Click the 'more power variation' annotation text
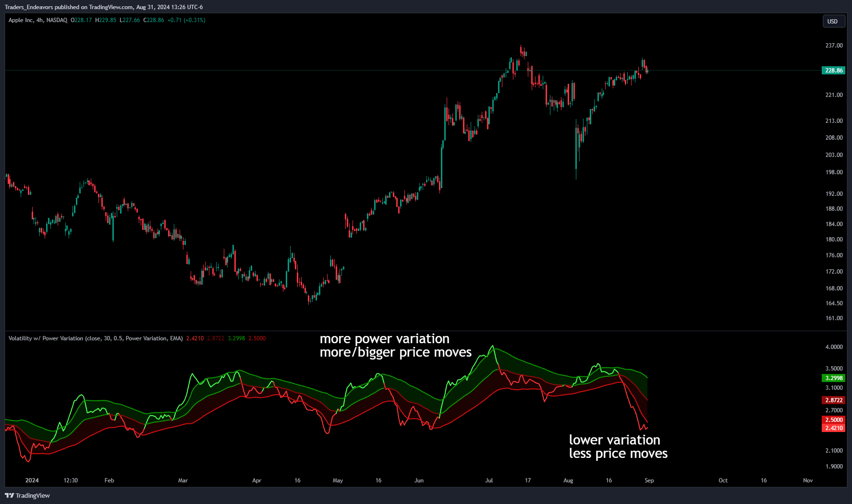 pos(385,339)
